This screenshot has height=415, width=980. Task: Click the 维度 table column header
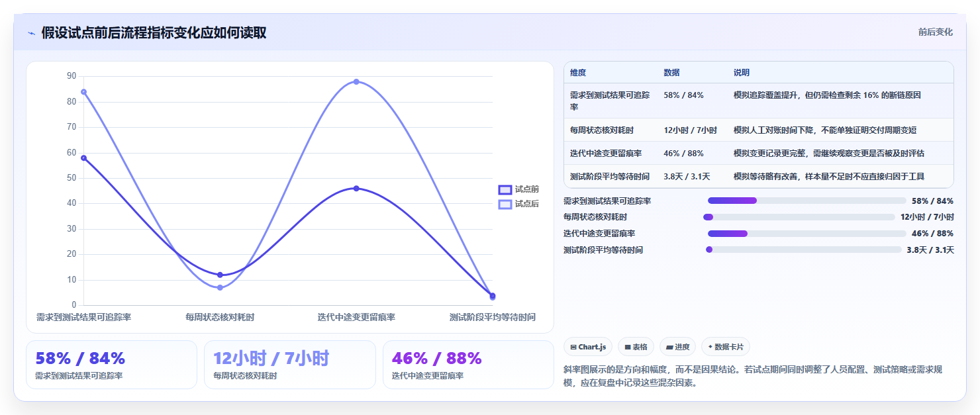coord(578,73)
